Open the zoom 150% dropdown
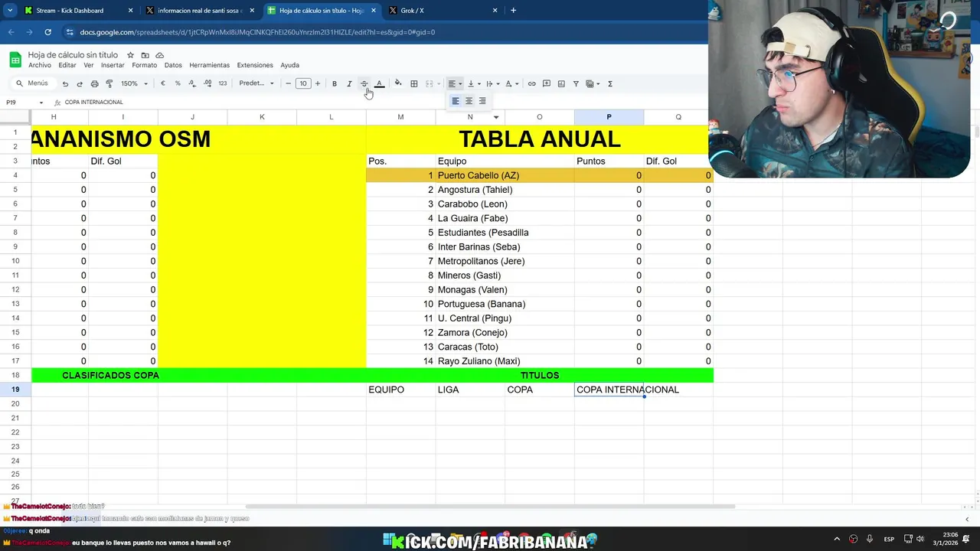 [134, 83]
